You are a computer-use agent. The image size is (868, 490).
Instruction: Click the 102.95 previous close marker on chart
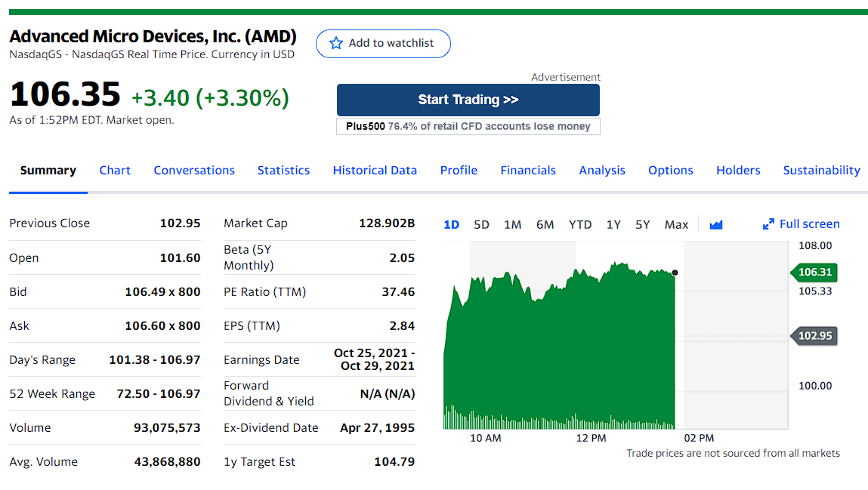point(814,336)
